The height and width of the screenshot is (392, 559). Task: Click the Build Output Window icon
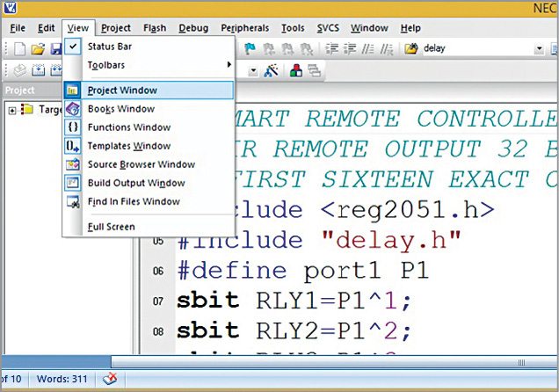pyautogui.click(x=73, y=183)
